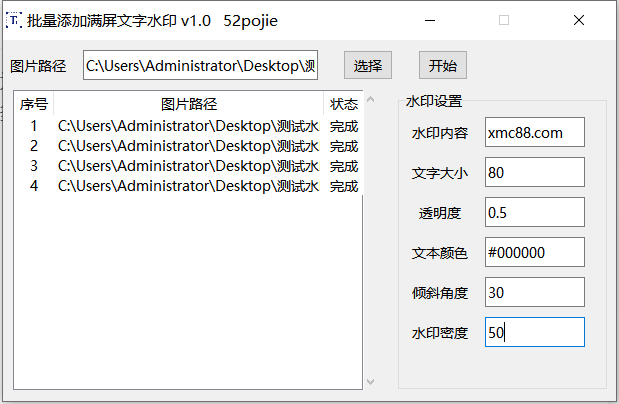Image resolution: width=619 pixels, height=404 pixels.
Task: Click the 图片路径 path input field
Action: [200, 66]
